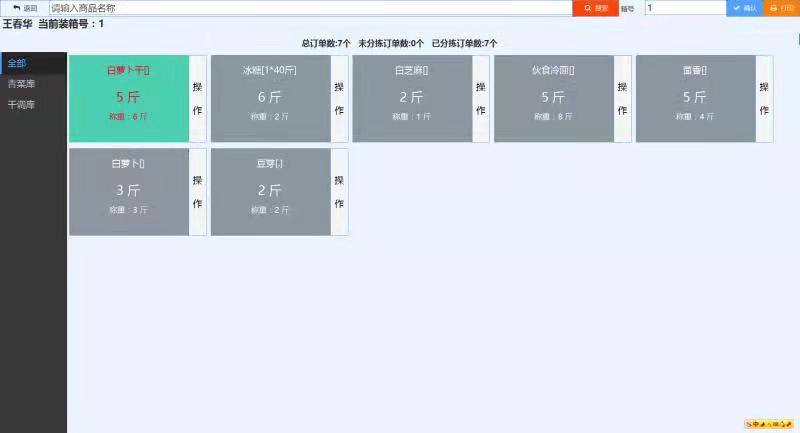Screen dimensions: 800x433
Task: Select the 白萝卜 3斤 product card
Action: (128, 191)
